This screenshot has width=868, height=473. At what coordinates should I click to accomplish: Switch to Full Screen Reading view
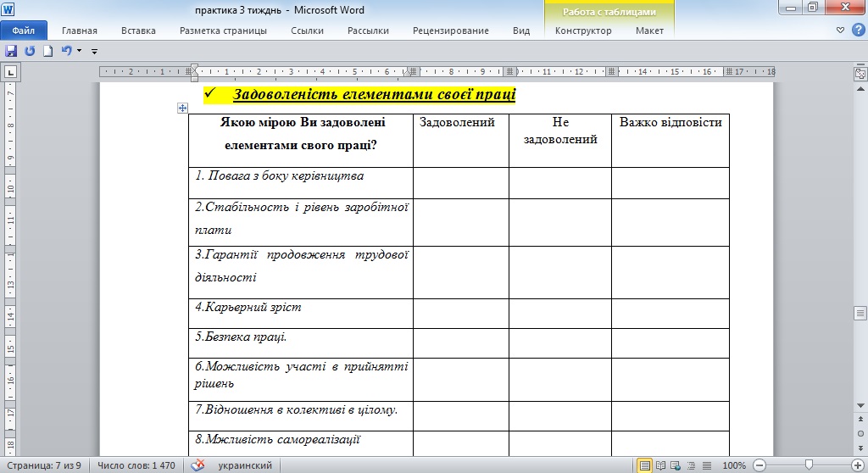pos(660,465)
